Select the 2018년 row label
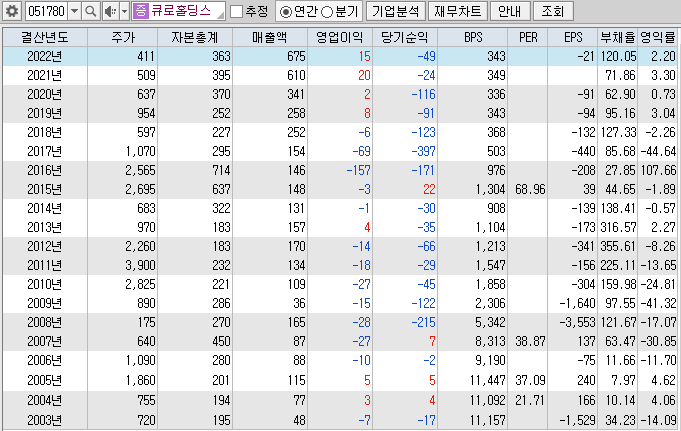This screenshot has height=431, width=681. pyautogui.click(x=45, y=132)
